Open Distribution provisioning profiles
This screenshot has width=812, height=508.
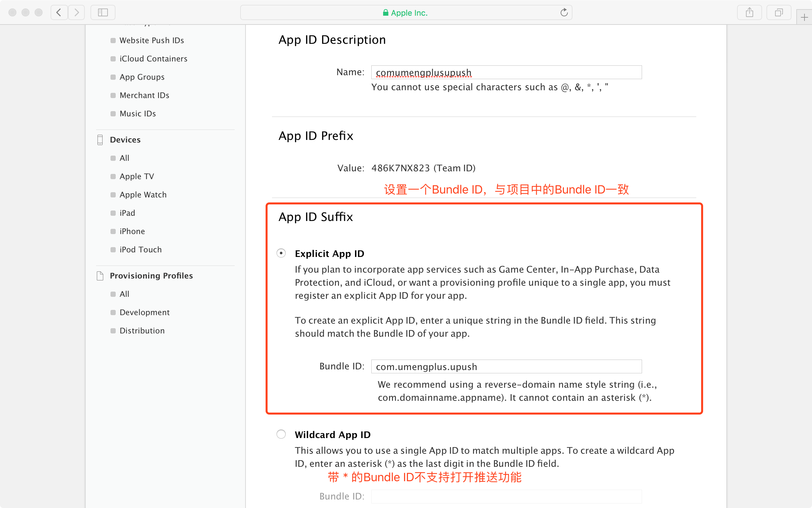[142, 330]
